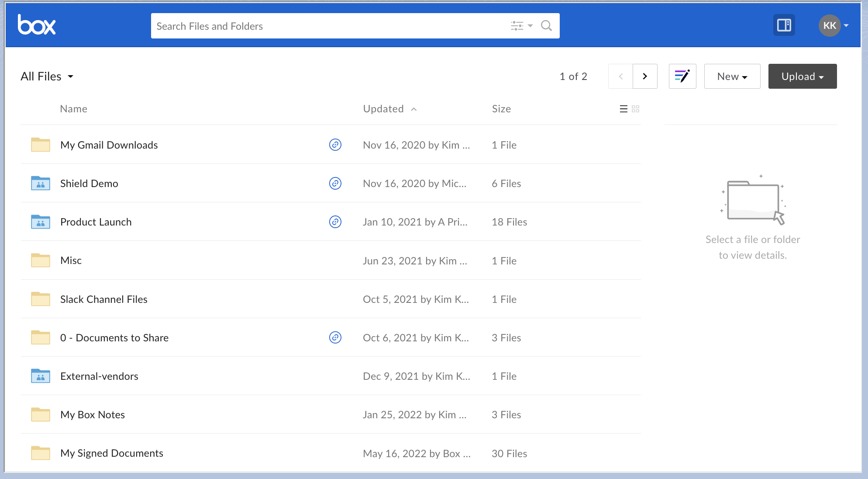Select the 'Jun 23, 2021 by Kim ...' updated text
868x479 pixels.
pos(415,261)
